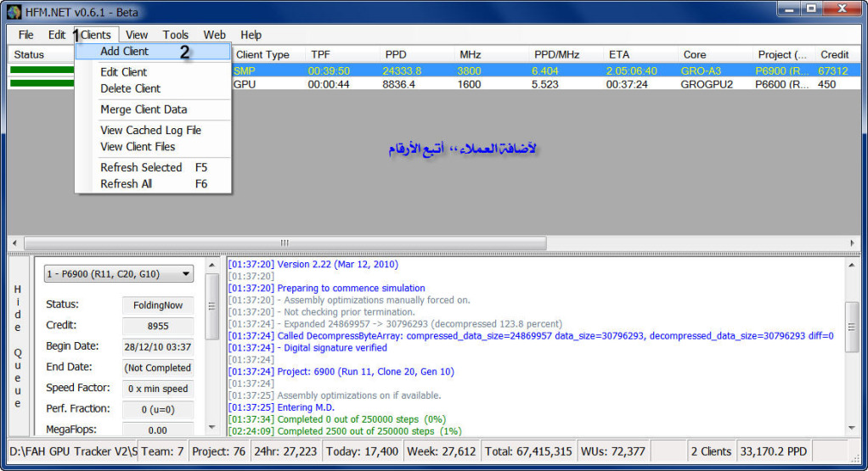Select Delete Client menu entry
This screenshot has height=471, width=868.
(153, 88)
